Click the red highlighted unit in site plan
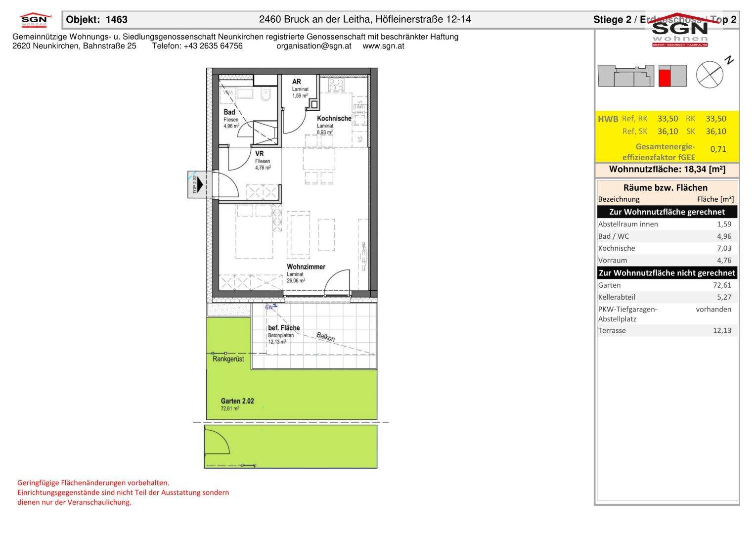 [x=665, y=78]
